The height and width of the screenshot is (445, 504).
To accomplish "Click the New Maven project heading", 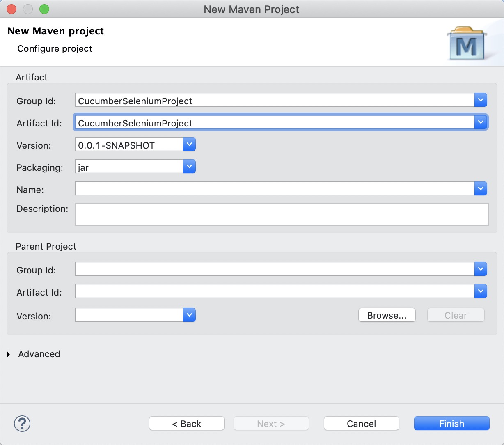I will pyautogui.click(x=56, y=31).
